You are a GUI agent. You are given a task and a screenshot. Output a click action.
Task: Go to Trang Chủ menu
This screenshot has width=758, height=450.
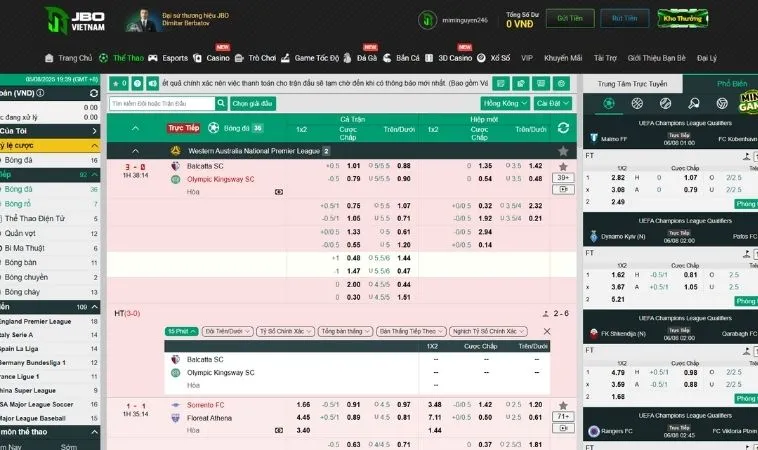click(x=68, y=58)
